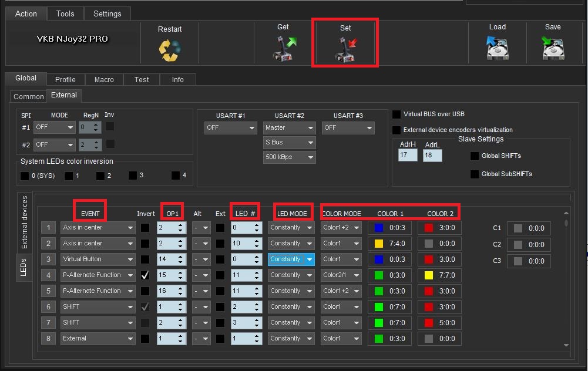Click the Set joystick icon

point(345,49)
